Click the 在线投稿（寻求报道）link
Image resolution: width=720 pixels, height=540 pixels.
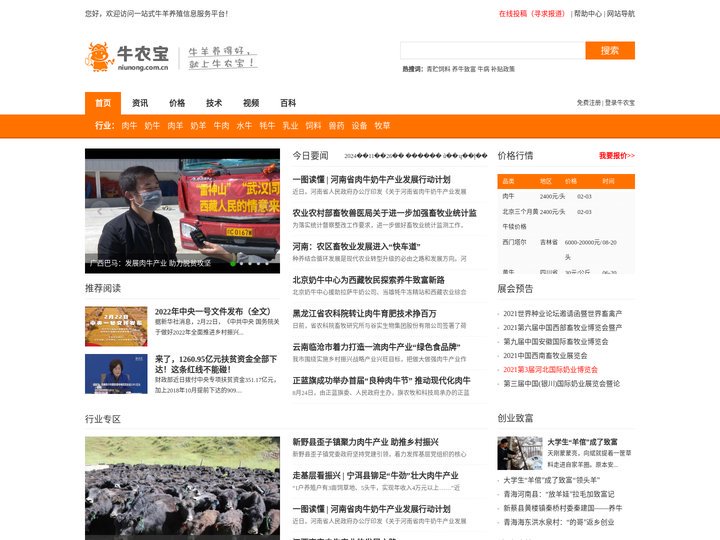point(532,14)
